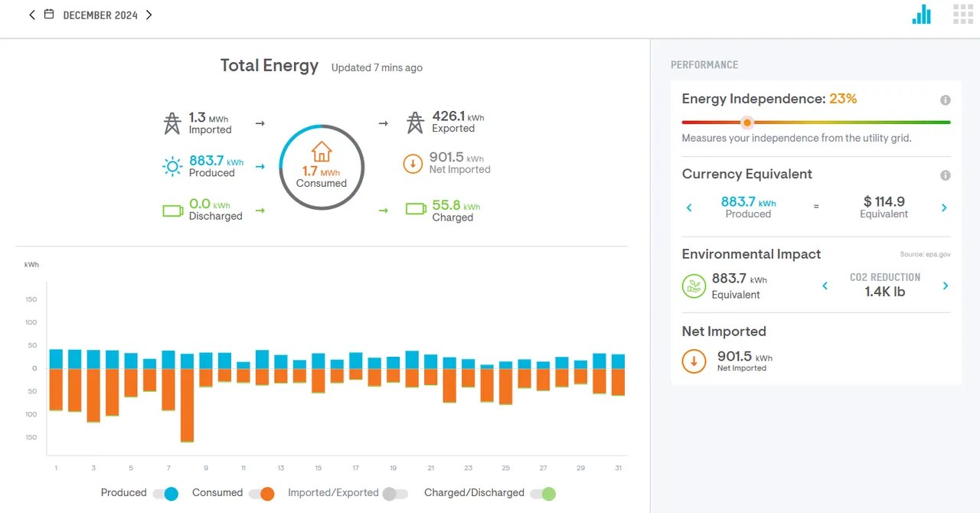Click the 426.1 kWh Exported value
The width and height of the screenshot is (980, 513).
click(458, 116)
